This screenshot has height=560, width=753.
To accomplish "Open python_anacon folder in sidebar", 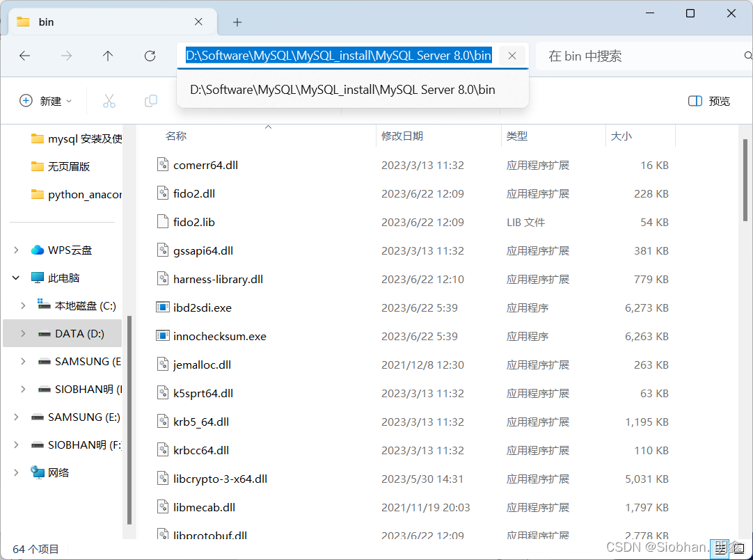I will point(76,194).
